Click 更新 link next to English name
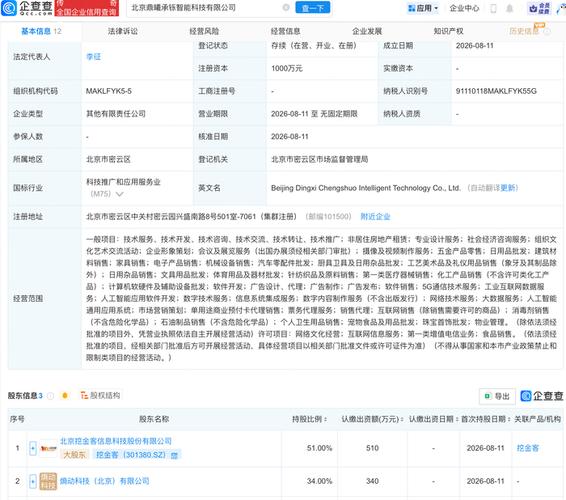Screen dimensions: 566x500 tap(508, 188)
